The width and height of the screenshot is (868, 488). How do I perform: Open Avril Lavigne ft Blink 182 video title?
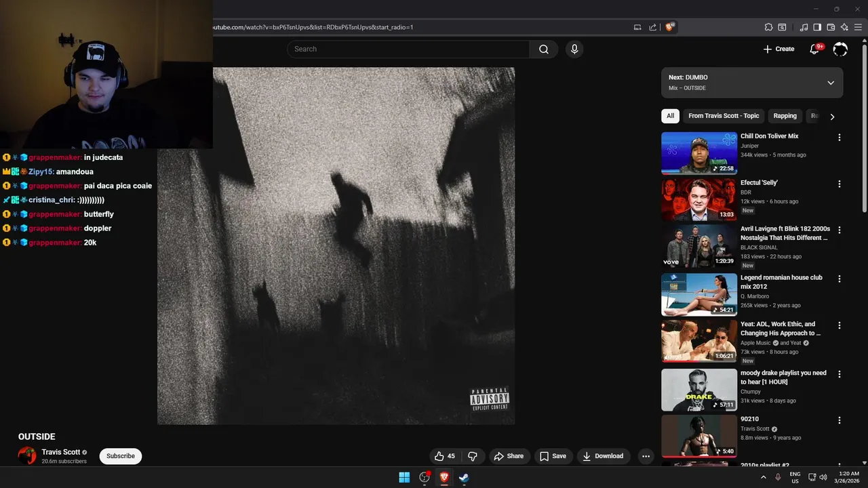pos(785,233)
